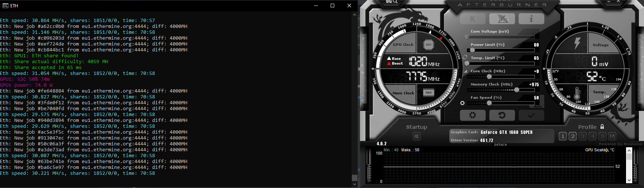Click the Fan Speed value 50
Image resolution: width=644 pixels, height=188 pixels.
(x=536, y=98)
